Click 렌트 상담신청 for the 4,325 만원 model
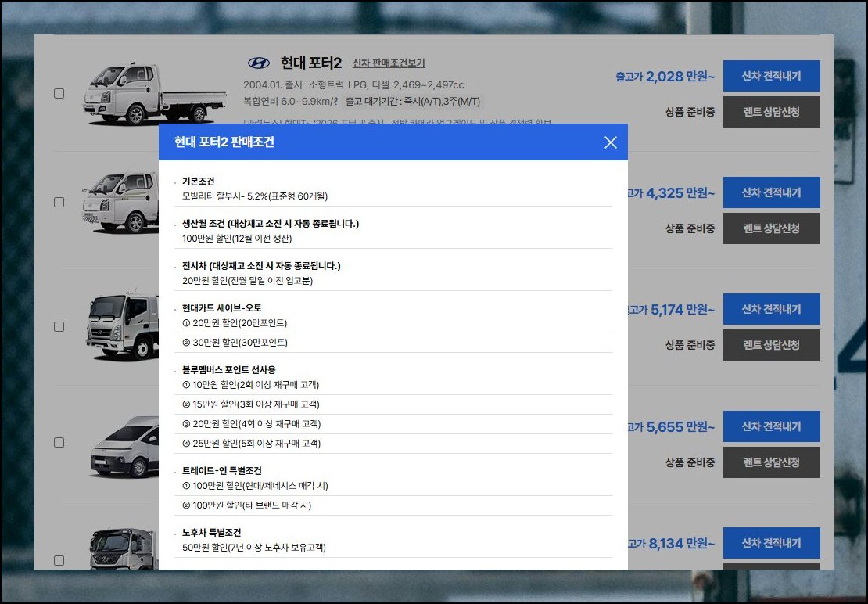This screenshot has height=604, width=868. 771,228
